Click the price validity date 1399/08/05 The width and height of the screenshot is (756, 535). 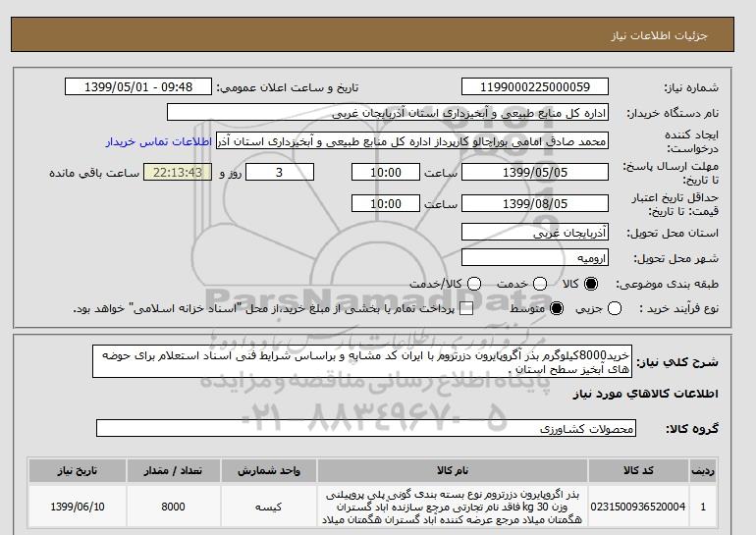(535, 204)
